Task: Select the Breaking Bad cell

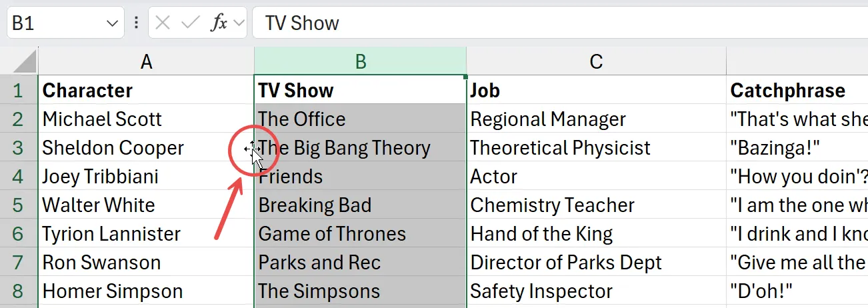Action: tap(361, 205)
